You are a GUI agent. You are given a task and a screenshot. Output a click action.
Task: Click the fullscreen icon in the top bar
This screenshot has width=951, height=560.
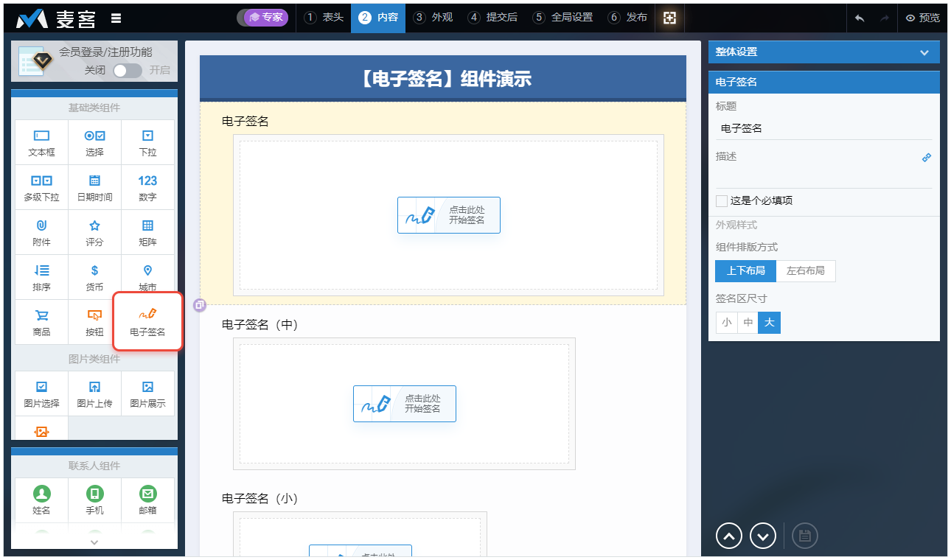pos(669,18)
